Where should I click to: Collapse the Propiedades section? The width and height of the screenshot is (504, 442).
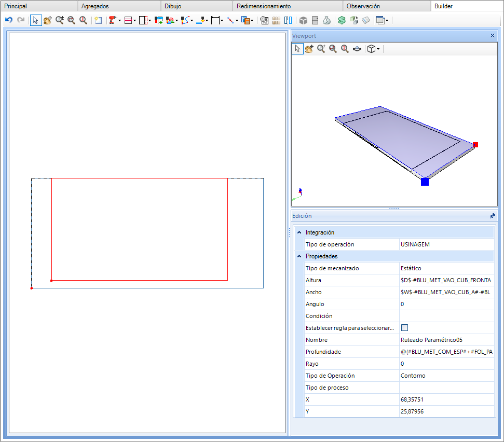299,256
